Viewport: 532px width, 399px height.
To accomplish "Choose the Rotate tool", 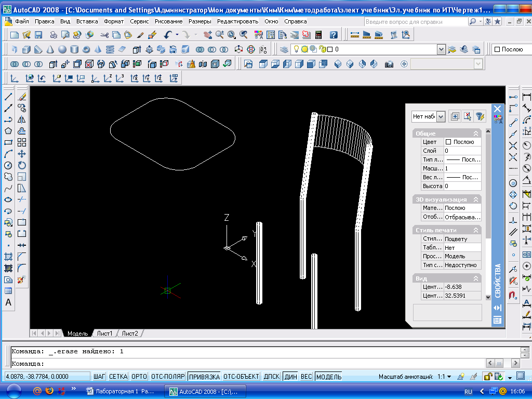I will [x=22, y=166].
